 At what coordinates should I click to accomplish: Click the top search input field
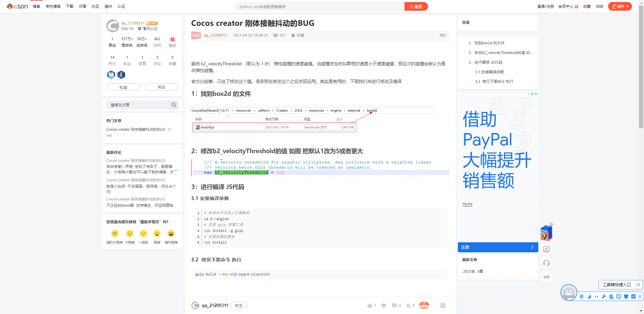point(320,6)
